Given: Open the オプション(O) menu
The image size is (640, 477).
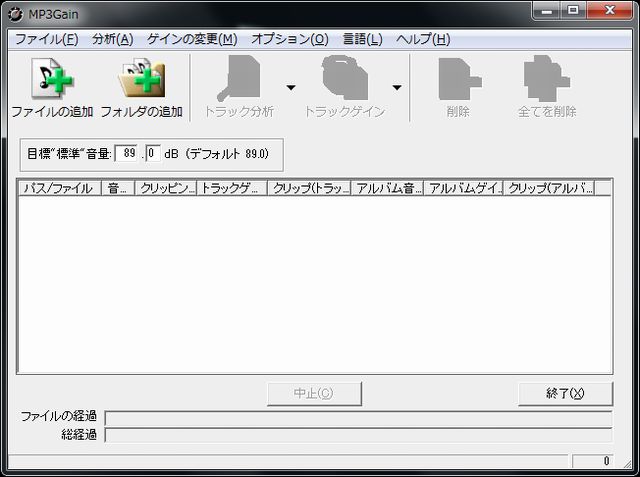Looking at the screenshot, I should pyautogui.click(x=290, y=39).
